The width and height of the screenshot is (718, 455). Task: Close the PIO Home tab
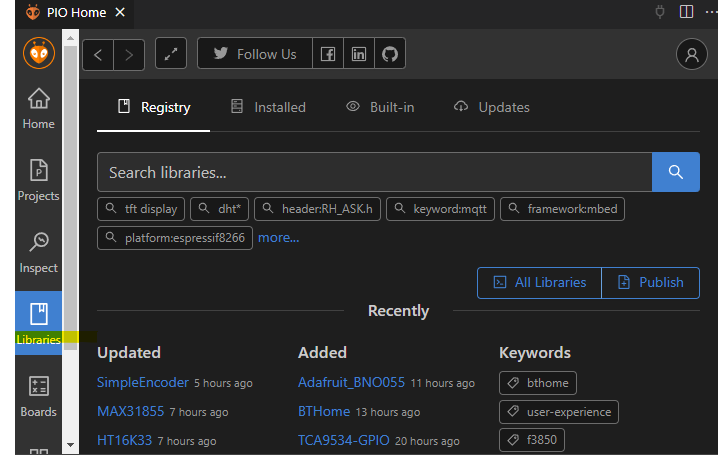pos(120,12)
